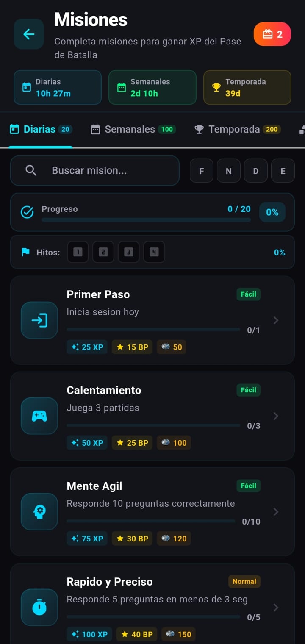305x644 pixels.
Task: Tap the Rapido y Preciso stopwatch icon
Action: [x=39, y=608]
